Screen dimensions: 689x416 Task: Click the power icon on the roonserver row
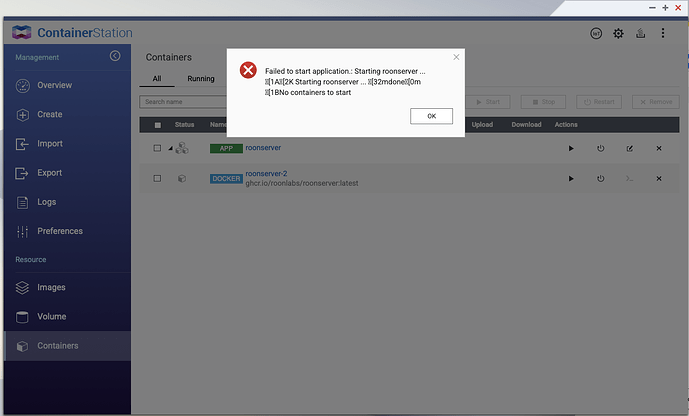point(600,148)
